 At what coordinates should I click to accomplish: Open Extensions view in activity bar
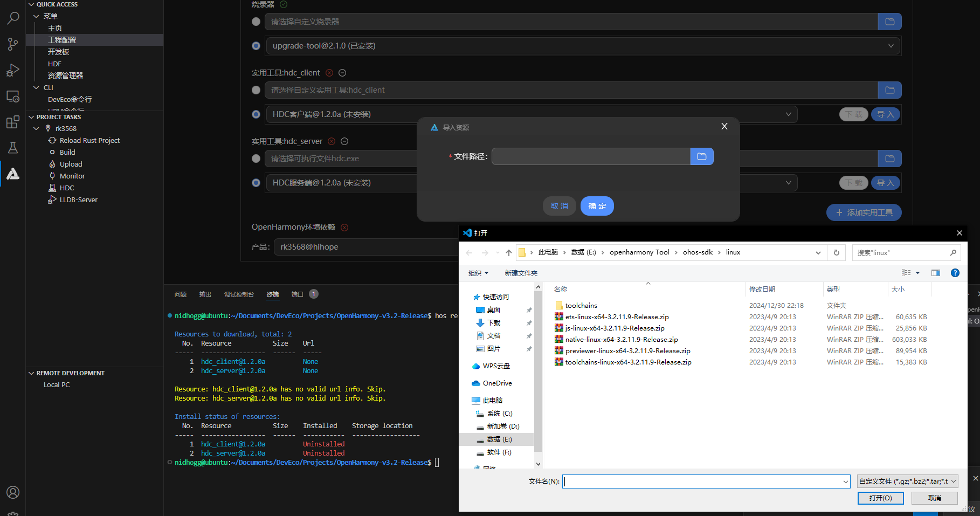(13, 122)
